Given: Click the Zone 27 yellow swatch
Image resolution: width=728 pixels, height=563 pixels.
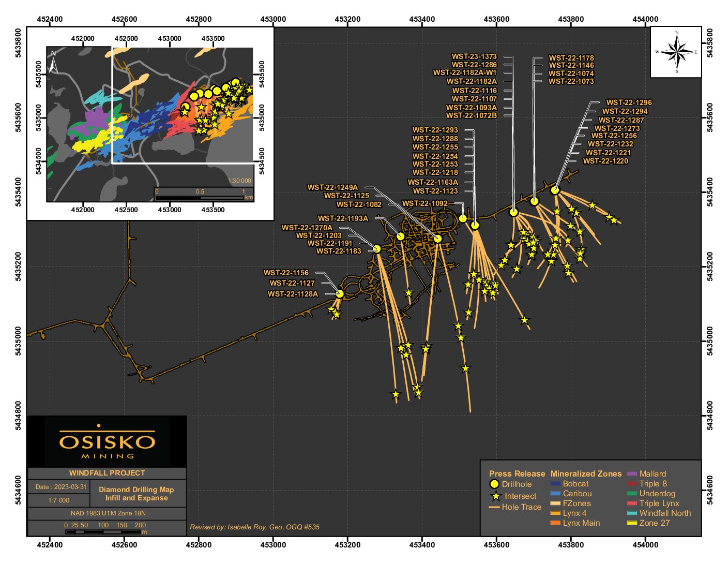Looking at the screenshot, I should point(632,523).
